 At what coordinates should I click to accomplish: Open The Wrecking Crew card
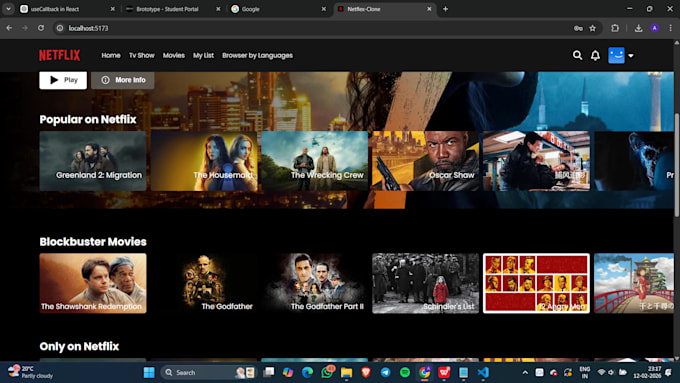315,161
